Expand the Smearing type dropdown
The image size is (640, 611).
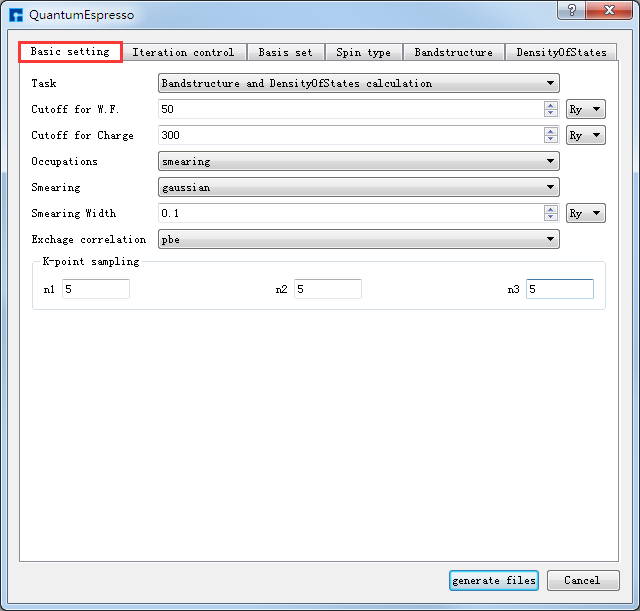(358, 187)
